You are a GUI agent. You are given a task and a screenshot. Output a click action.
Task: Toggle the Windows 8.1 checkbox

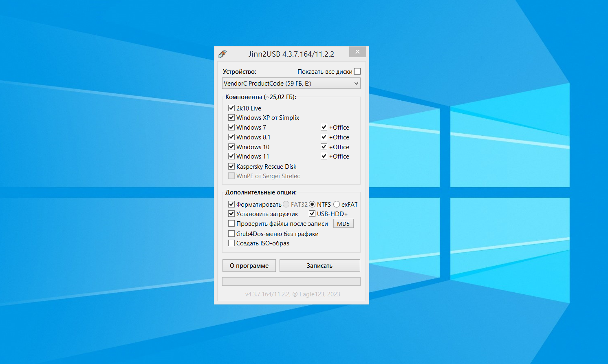tap(231, 137)
